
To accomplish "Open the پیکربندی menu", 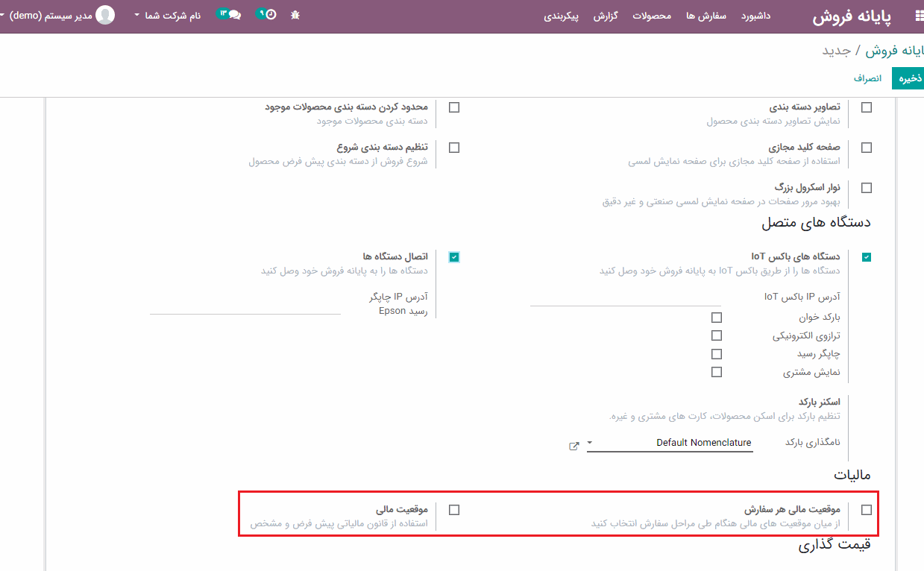I will (x=562, y=16).
